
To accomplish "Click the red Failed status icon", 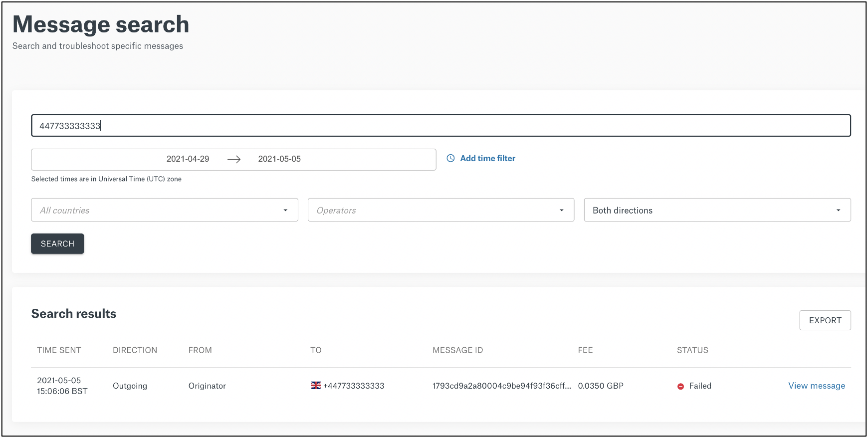I will point(680,386).
